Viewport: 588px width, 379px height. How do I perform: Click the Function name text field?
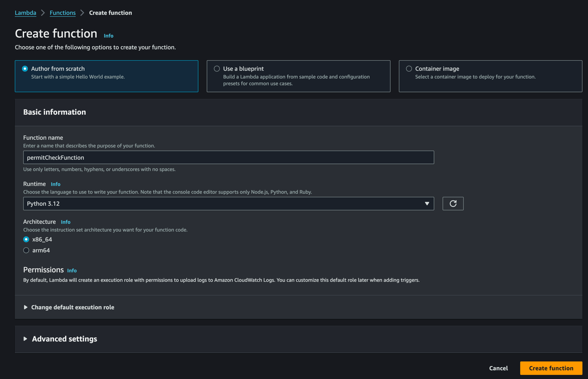[x=228, y=157]
